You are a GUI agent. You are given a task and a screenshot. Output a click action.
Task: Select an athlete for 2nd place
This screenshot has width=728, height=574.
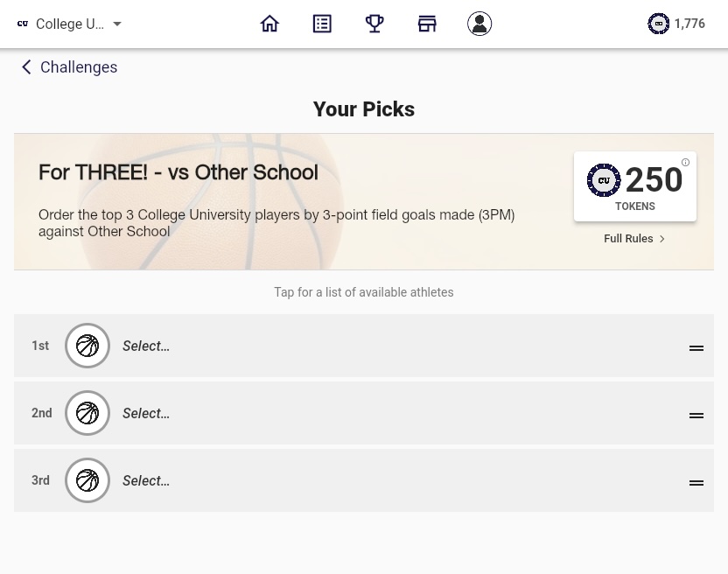pyautogui.click(x=364, y=413)
